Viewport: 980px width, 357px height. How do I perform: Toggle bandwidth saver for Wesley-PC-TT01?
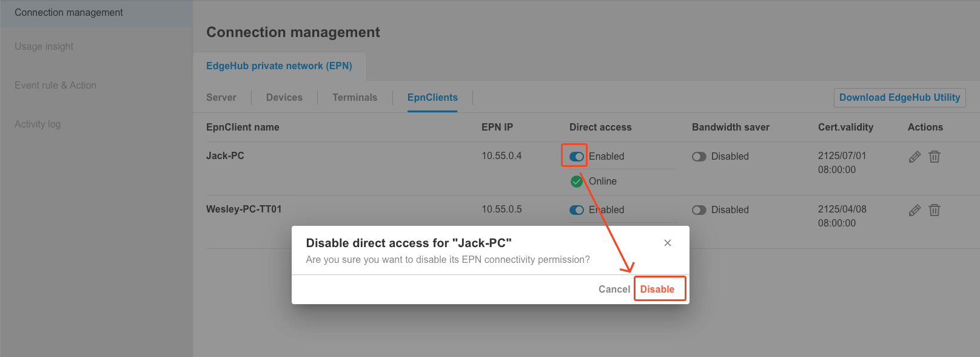(699, 209)
